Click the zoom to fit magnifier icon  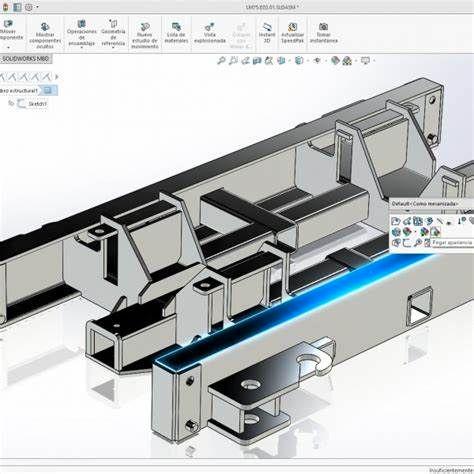coord(221,61)
